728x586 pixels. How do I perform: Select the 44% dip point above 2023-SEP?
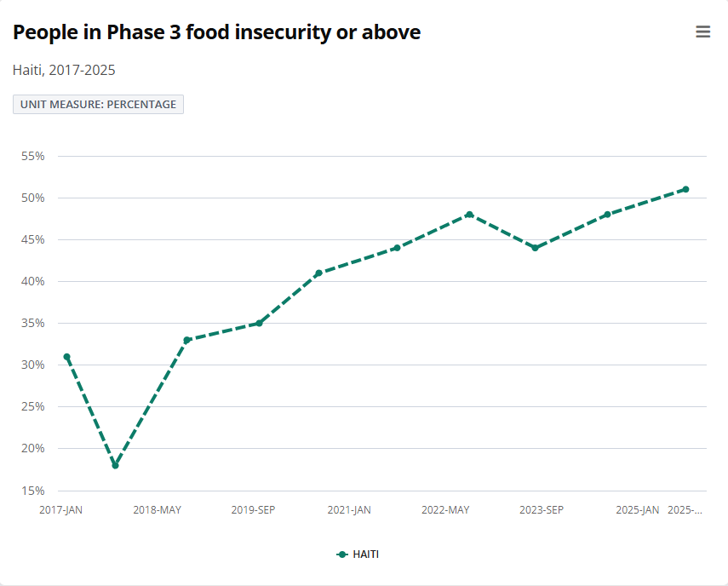point(535,248)
